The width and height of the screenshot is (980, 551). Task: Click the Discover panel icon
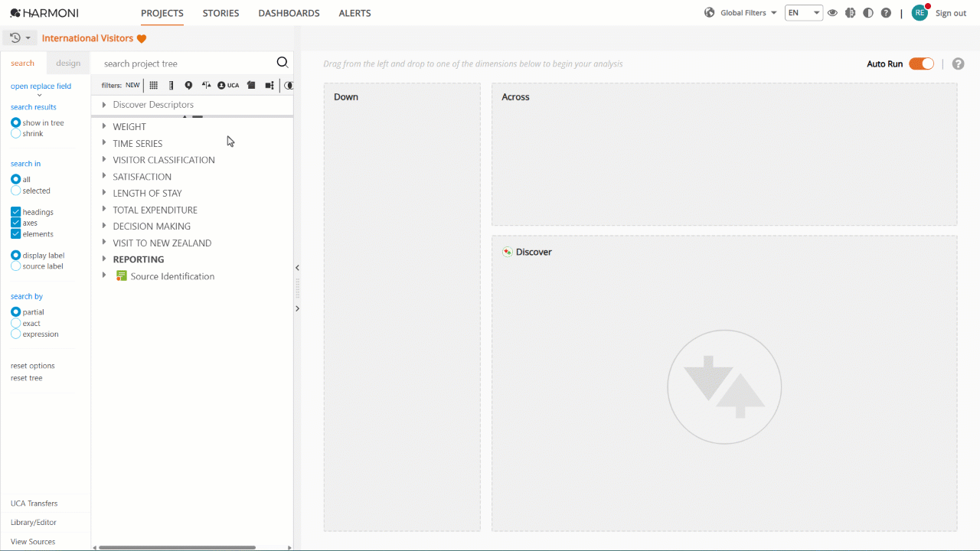[x=507, y=252]
